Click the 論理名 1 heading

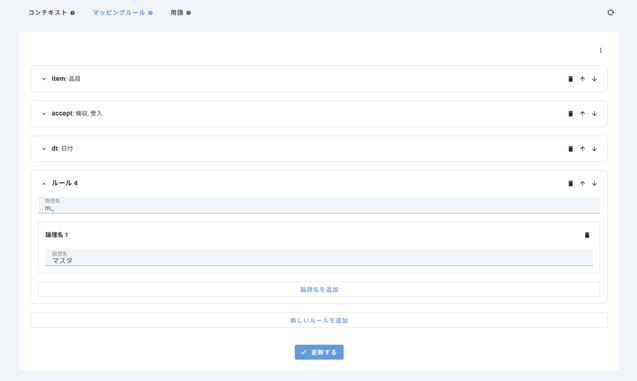(x=56, y=235)
